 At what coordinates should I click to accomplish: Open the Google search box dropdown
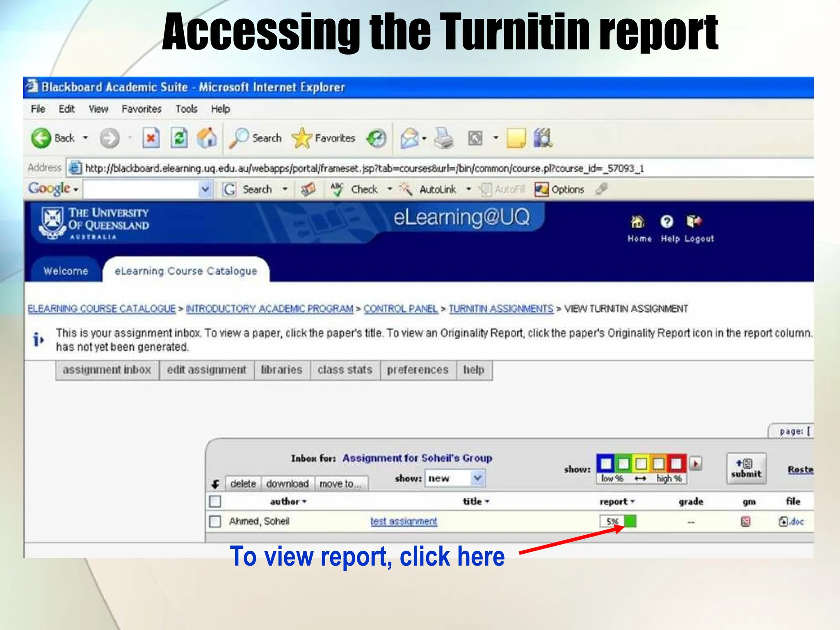205,189
